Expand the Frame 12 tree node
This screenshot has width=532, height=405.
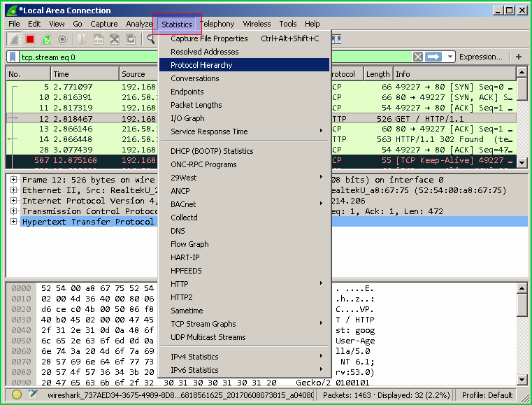[x=13, y=179]
